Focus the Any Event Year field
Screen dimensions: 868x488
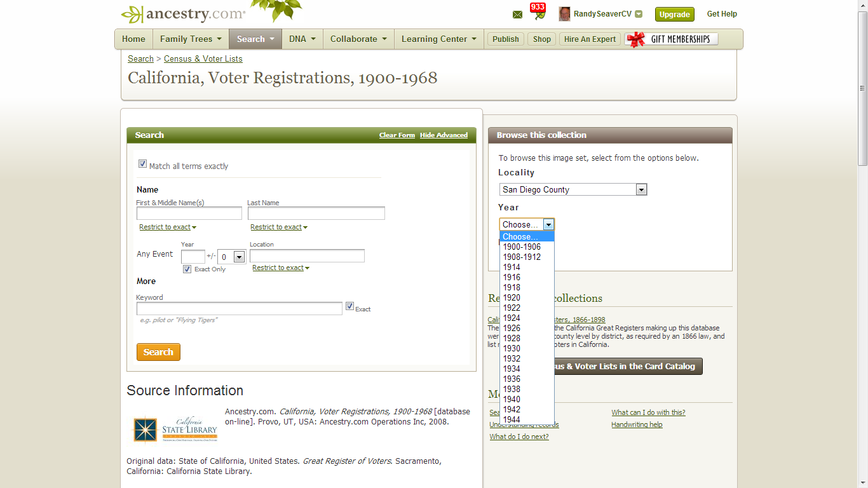pyautogui.click(x=193, y=256)
